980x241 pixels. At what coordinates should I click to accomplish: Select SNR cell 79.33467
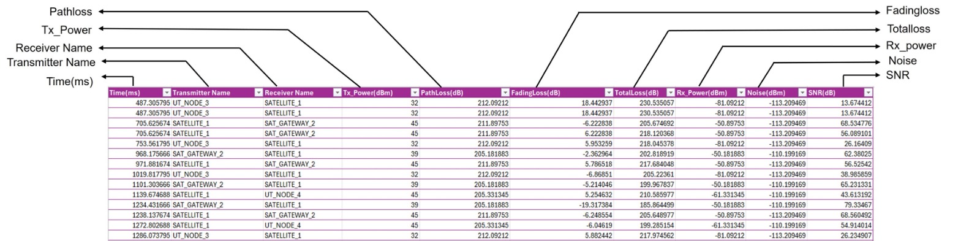[x=859, y=205]
